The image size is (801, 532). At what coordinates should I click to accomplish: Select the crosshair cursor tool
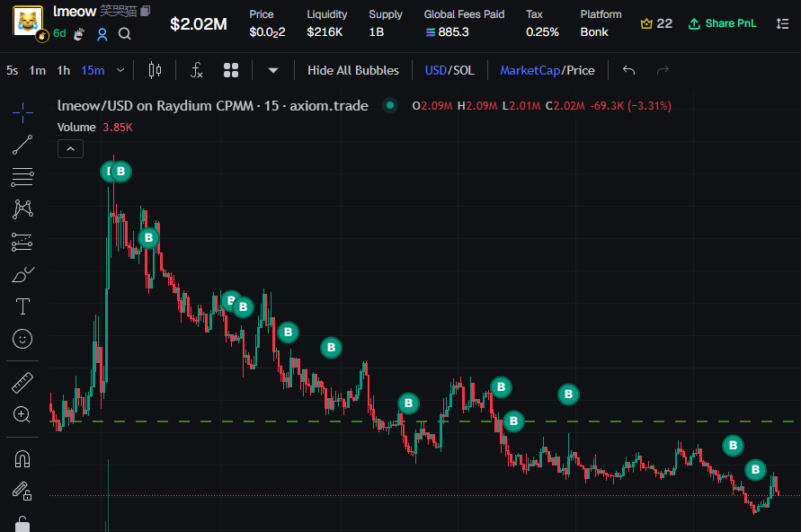pos(22,113)
